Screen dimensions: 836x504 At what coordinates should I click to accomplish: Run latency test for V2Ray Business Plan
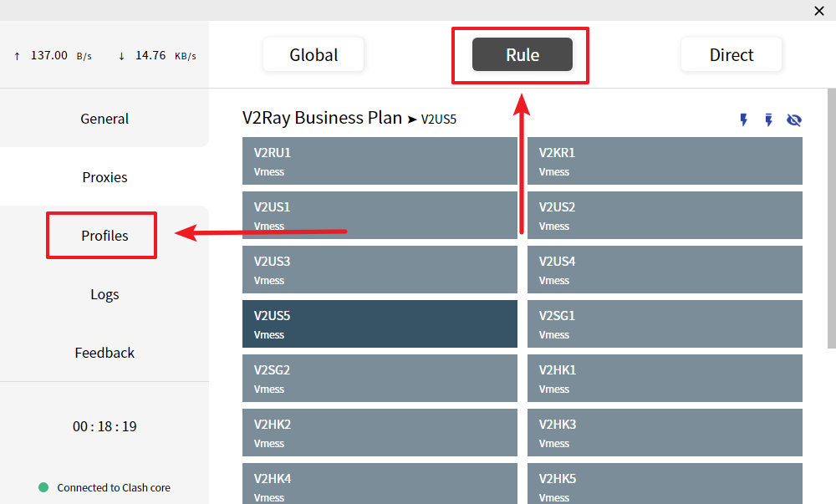[744, 120]
